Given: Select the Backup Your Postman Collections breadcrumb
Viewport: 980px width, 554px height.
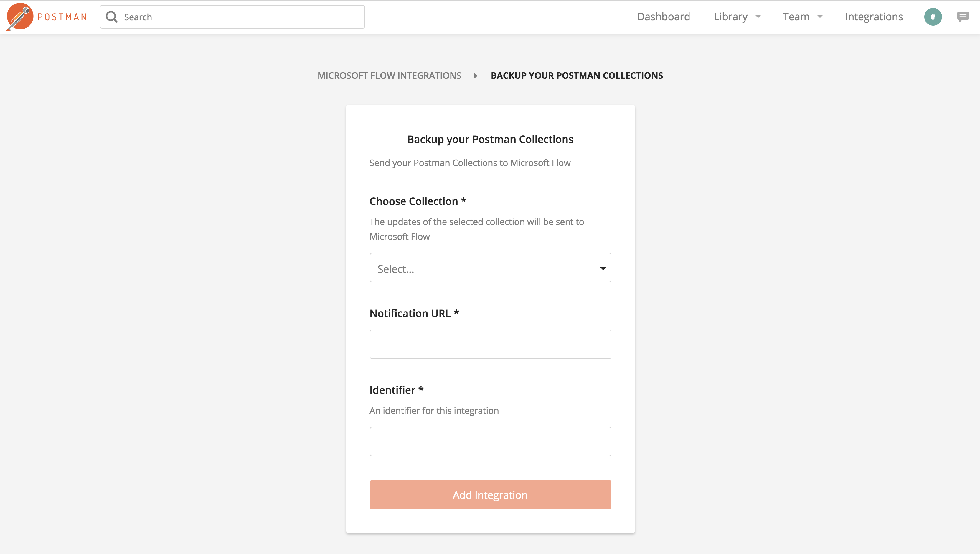Looking at the screenshot, I should (577, 76).
